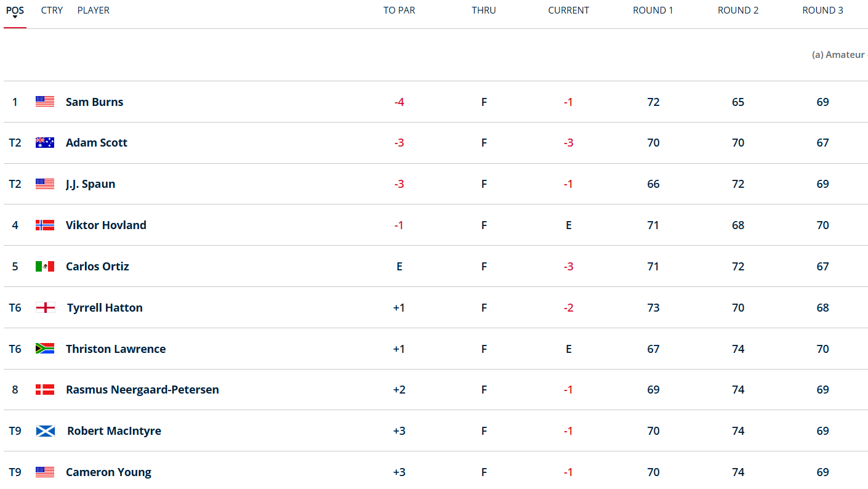This screenshot has height=489, width=868.
Task: Click the USA flag beside Sam Burns
Action: [45, 102]
